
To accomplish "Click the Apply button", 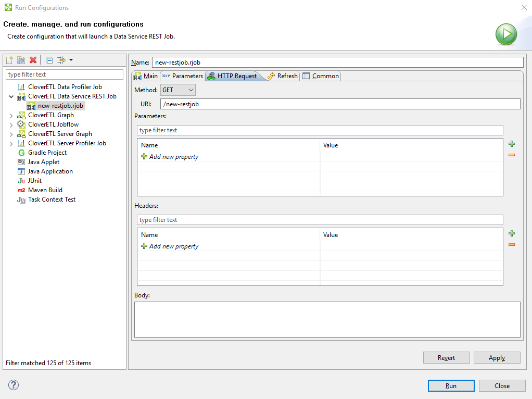I will [x=497, y=357].
